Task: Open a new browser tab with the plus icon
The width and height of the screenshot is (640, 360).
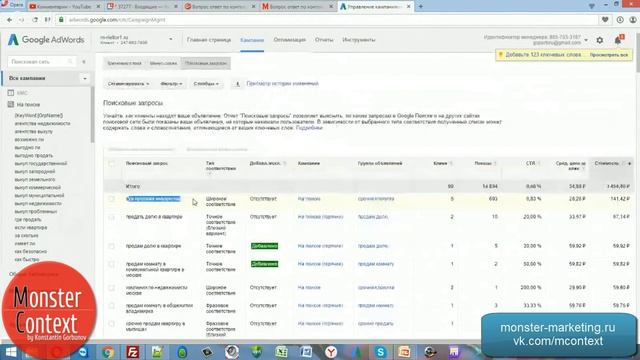Action: point(420,6)
